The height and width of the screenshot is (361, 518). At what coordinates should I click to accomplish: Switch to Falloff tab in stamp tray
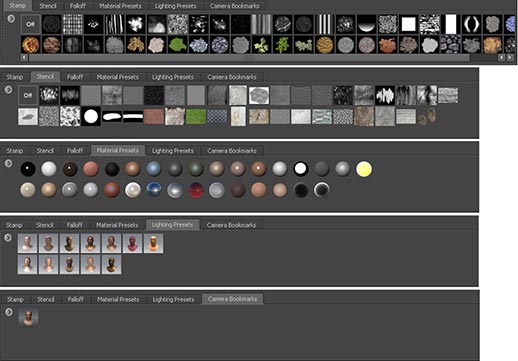coord(78,6)
